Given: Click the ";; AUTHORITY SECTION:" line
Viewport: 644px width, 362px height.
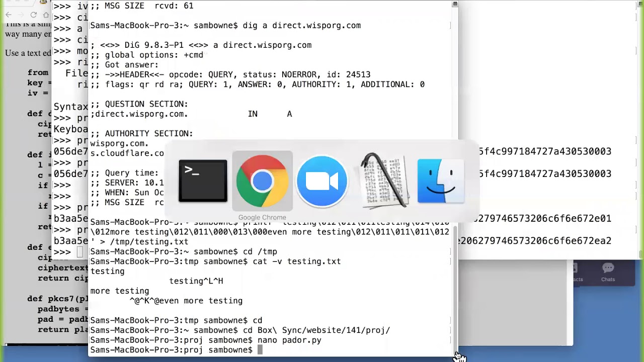Looking at the screenshot, I should pos(141,134).
